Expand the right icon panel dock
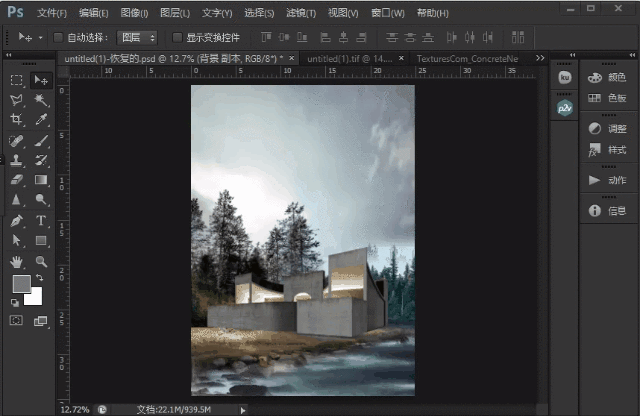Viewport: 640px width, 416px height. [x=572, y=55]
